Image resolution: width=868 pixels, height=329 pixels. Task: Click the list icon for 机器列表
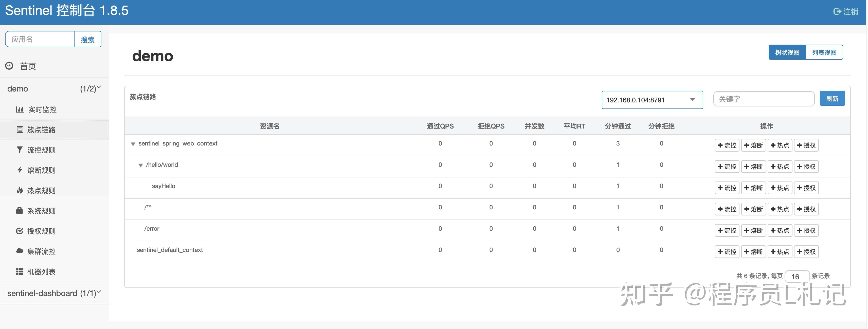20,271
